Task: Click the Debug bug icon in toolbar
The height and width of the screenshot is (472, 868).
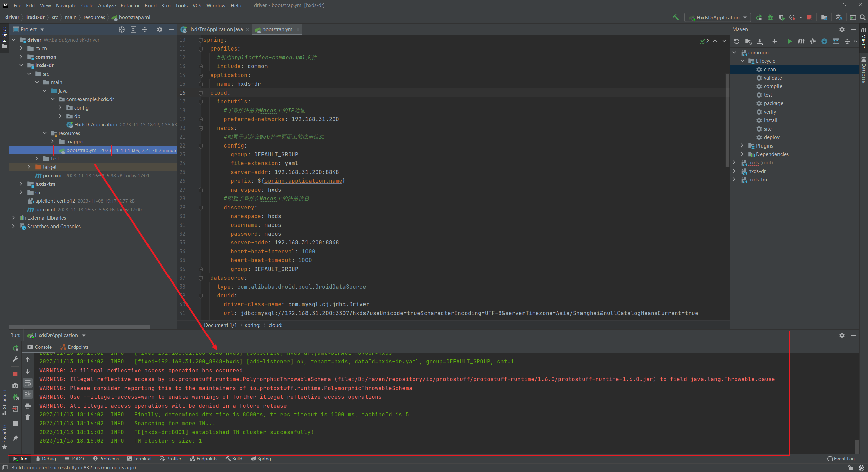Action: (x=770, y=17)
